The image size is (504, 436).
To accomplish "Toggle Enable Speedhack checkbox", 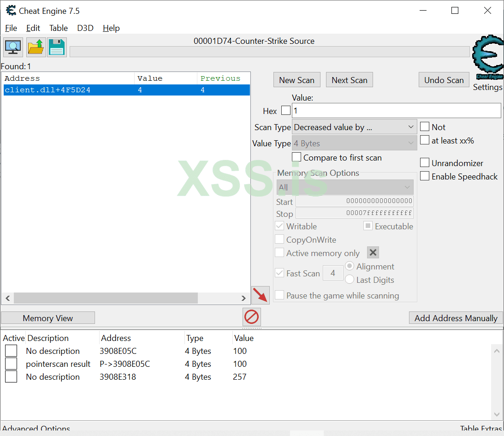I will pyautogui.click(x=425, y=176).
